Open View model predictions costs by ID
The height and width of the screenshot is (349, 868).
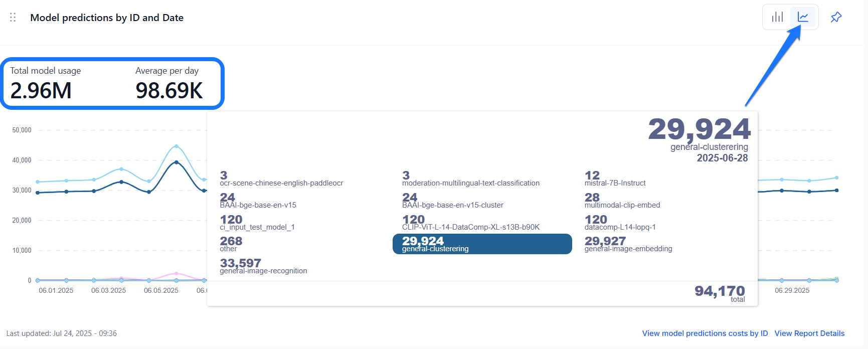click(705, 333)
